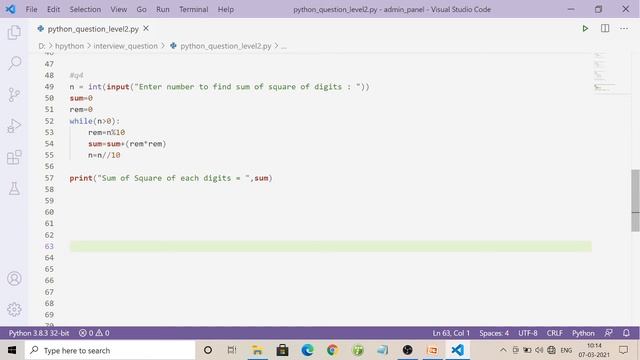Open the Testing flask view
This screenshot has width=640, height=360.
[x=14, y=188]
